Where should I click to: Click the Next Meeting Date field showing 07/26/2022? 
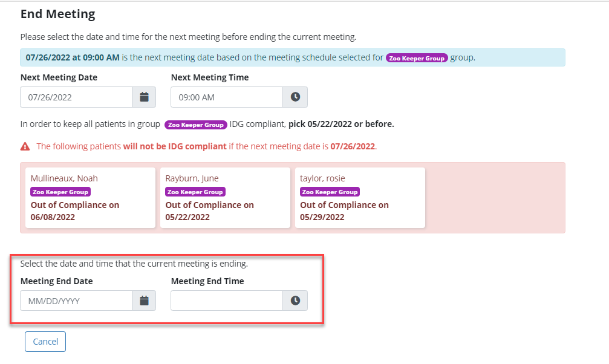[x=76, y=97]
